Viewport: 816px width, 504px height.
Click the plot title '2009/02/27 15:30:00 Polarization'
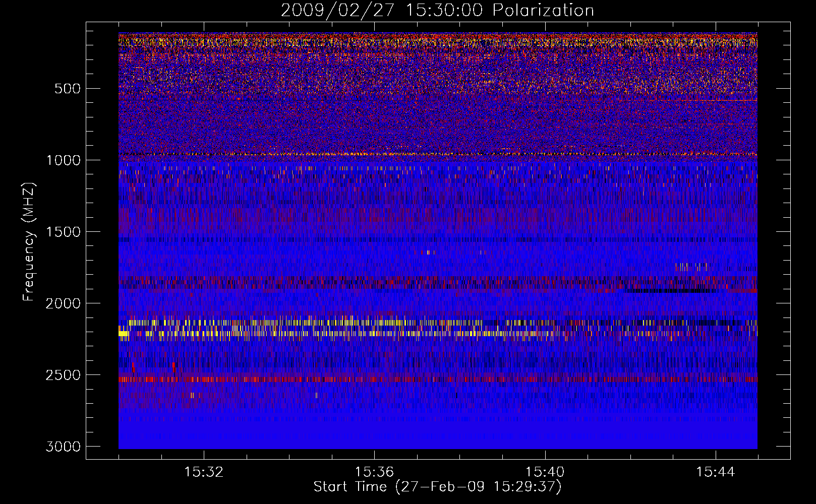click(x=437, y=11)
